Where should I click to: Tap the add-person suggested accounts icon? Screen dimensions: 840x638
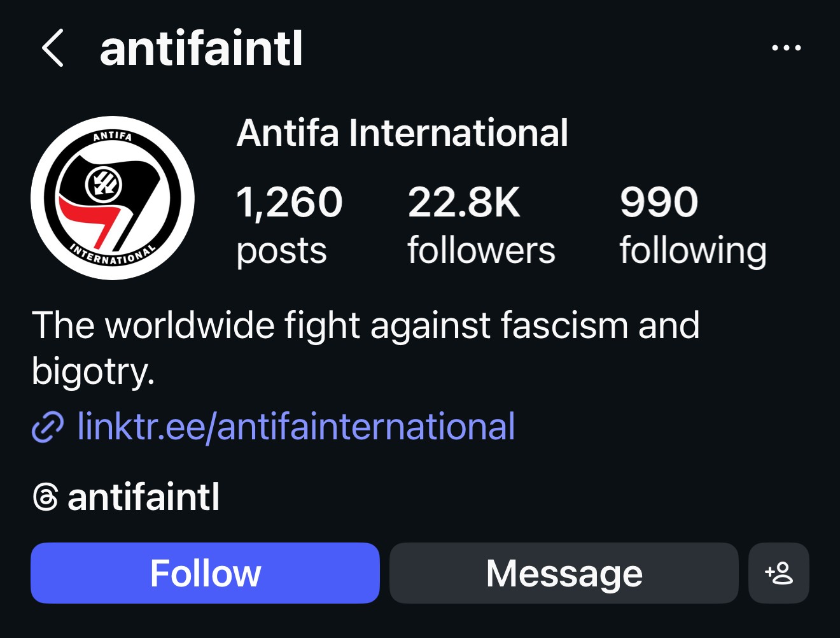tap(778, 573)
